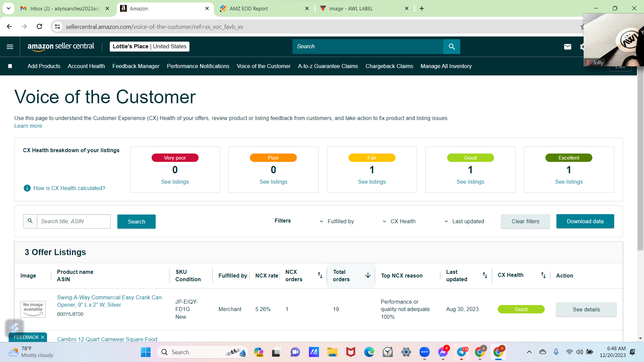Click See listings under Poor
644x362 pixels.
(x=273, y=182)
